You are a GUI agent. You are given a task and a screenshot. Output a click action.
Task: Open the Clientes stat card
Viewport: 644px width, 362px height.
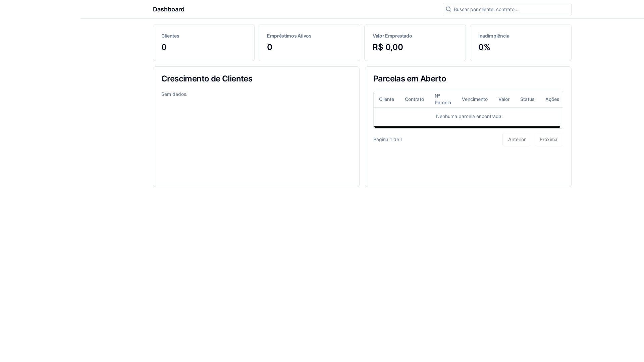click(204, 43)
